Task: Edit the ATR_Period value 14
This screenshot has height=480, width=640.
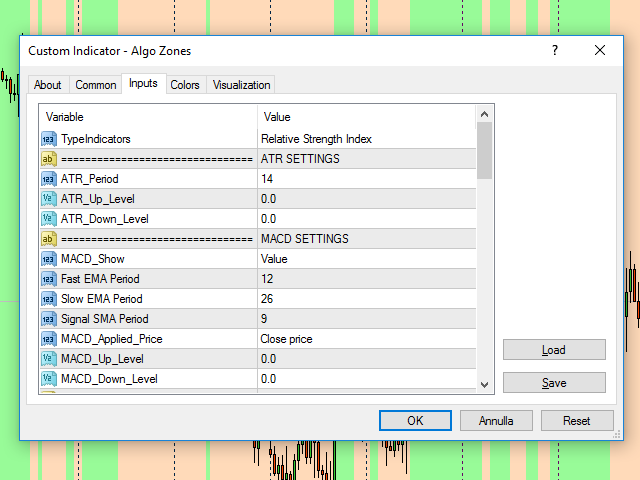Action: point(365,179)
